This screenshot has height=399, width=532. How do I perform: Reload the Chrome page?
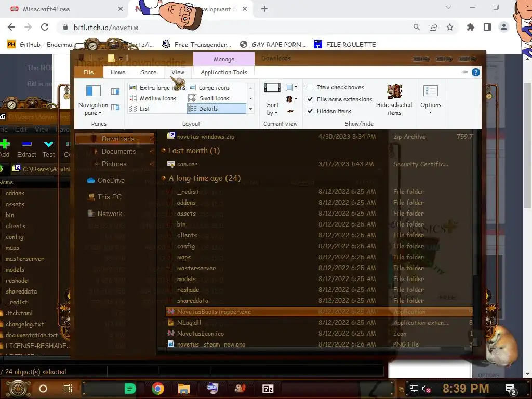[x=45, y=28]
